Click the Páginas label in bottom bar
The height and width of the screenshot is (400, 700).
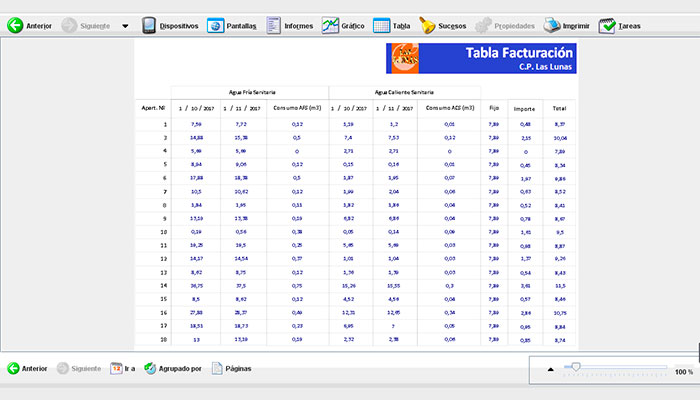(x=238, y=369)
